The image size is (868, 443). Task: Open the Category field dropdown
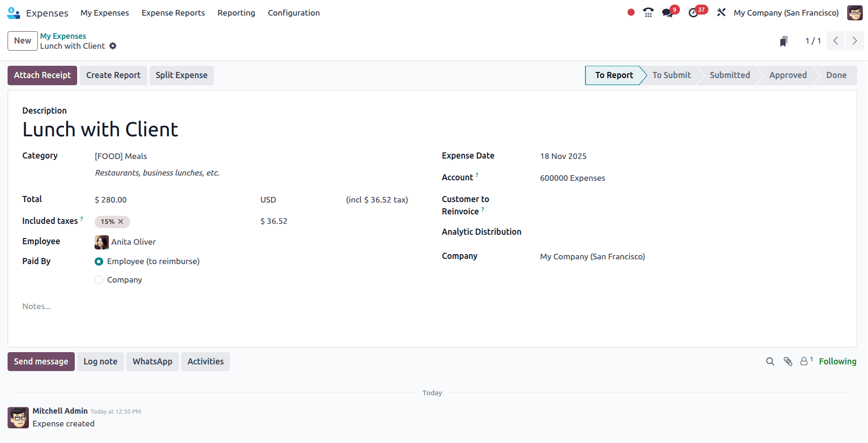[x=121, y=156]
